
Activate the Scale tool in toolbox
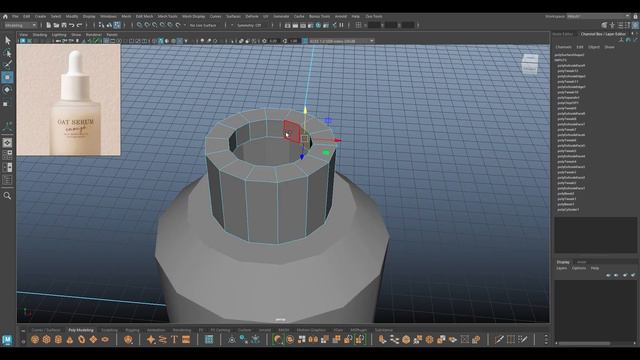6,104
